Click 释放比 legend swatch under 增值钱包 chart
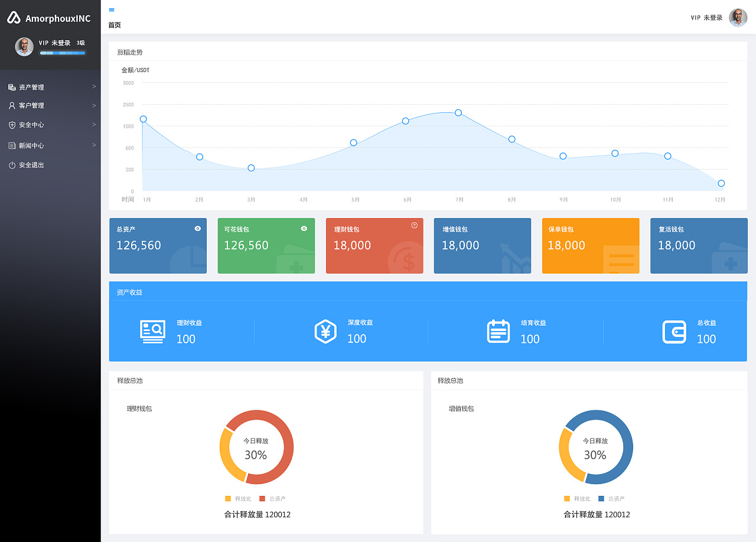The image size is (756, 542). pos(567,498)
